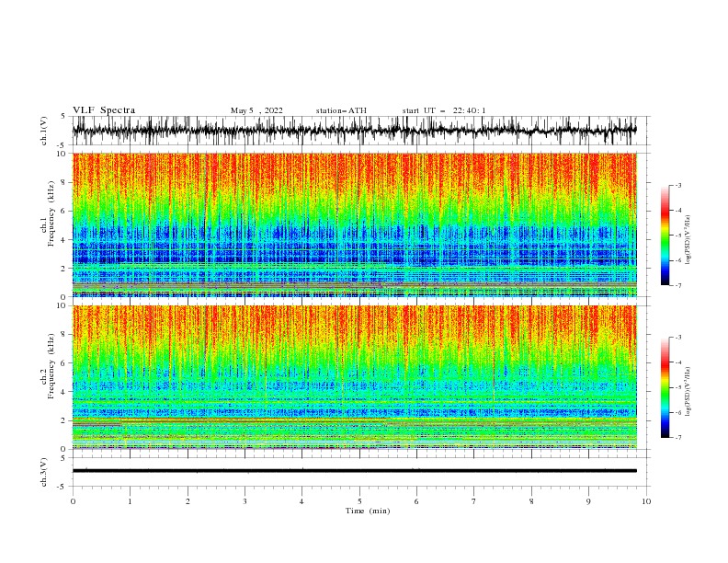This screenshot has width=728, height=563.
Task: Click the time axis tick label "4"
Action: coord(301,501)
